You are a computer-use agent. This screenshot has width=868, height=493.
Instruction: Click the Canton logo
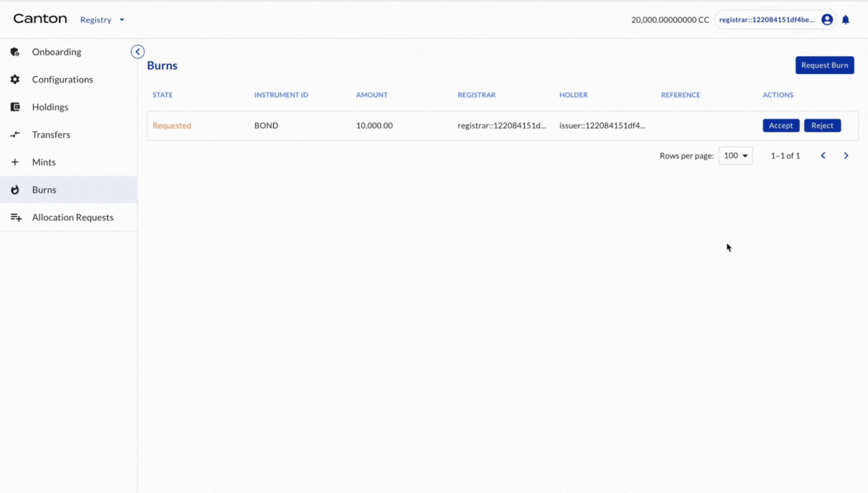tap(39, 19)
